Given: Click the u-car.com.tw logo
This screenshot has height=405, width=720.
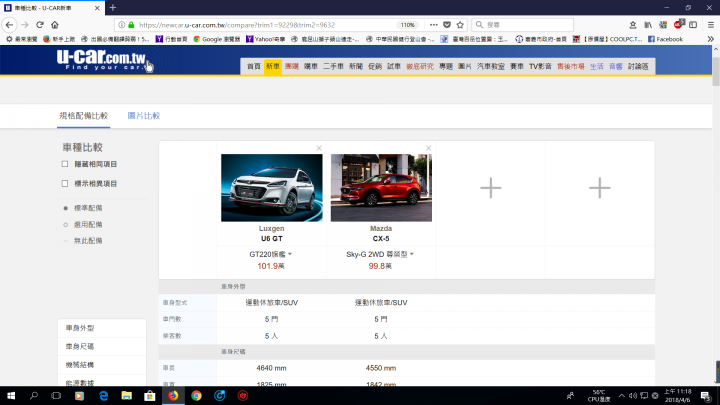Looking at the screenshot, I should click(x=101, y=60).
